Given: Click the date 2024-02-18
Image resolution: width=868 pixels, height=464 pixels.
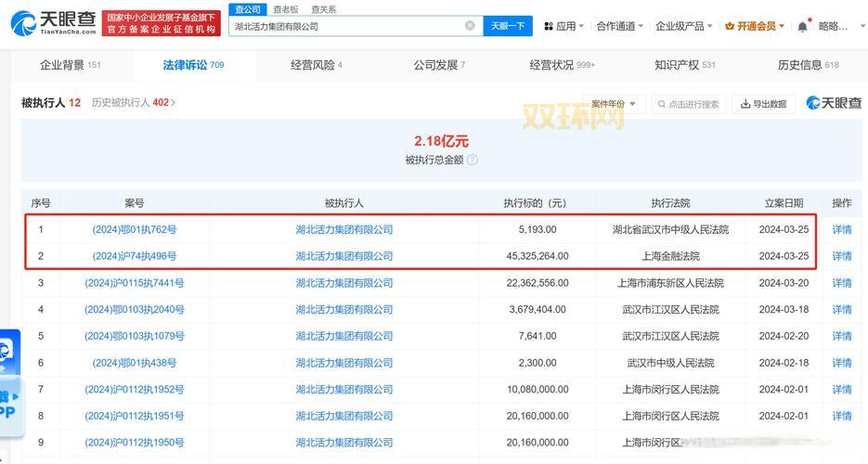Looking at the screenshot, I should (784, 363).
